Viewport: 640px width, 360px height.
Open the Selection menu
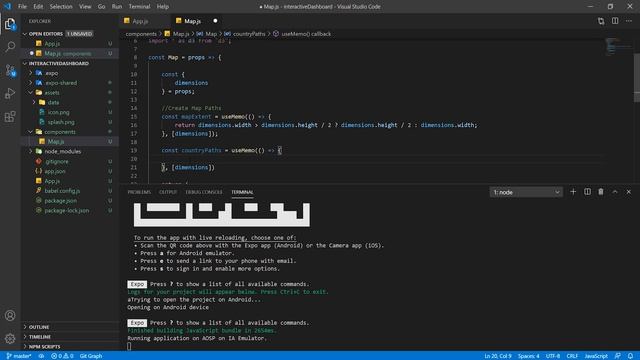pos(61,7)
